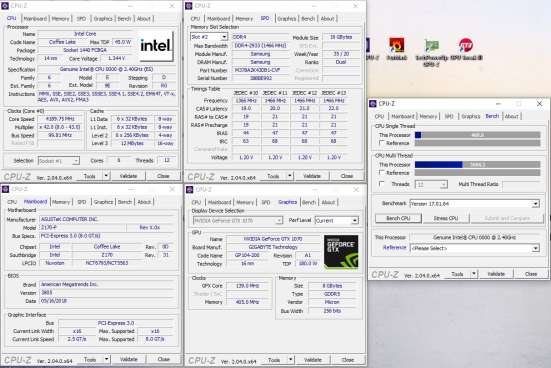Minimize the Bench CPU-Z window
Screen dimensions: 551x368
click(498, 104)
